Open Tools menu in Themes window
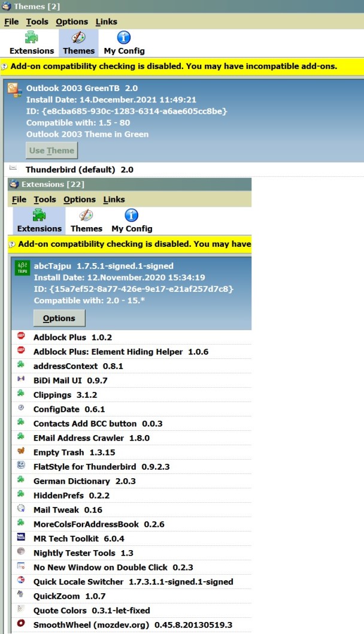 37,22
